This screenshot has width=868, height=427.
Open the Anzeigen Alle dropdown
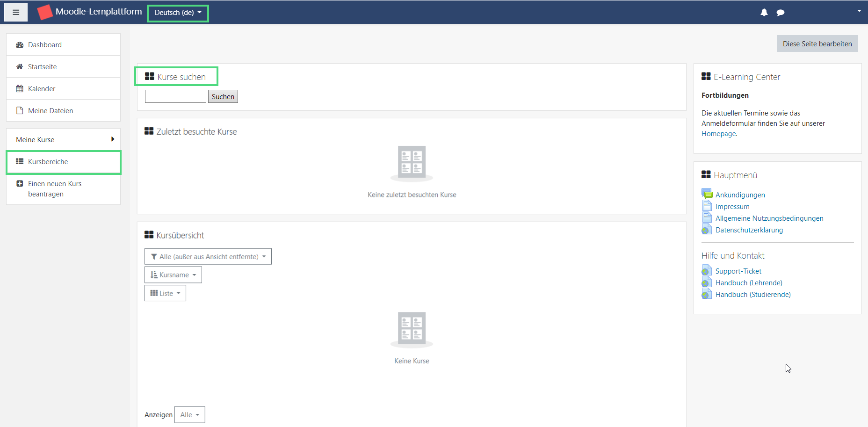point(190,415)
